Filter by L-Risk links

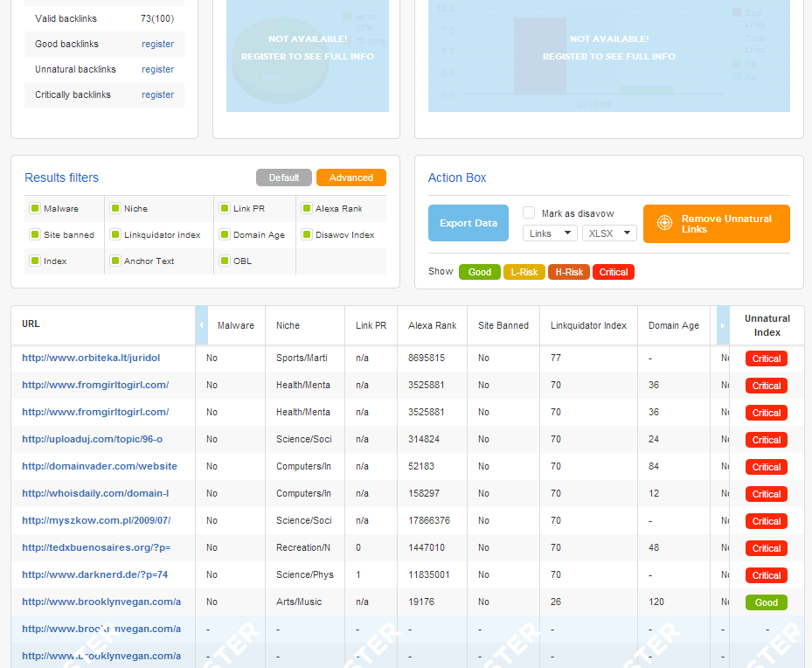(524, 272)
